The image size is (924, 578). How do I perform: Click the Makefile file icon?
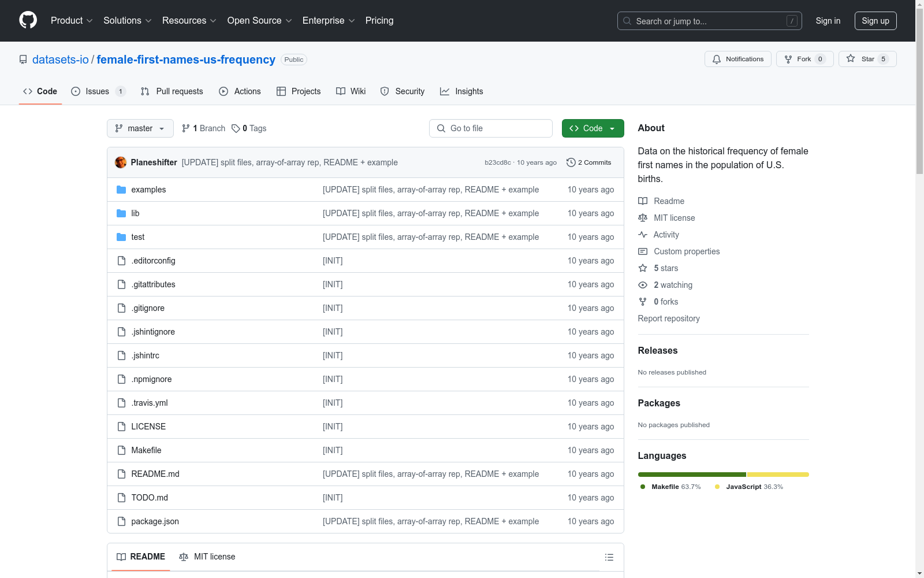coord(121,450)
